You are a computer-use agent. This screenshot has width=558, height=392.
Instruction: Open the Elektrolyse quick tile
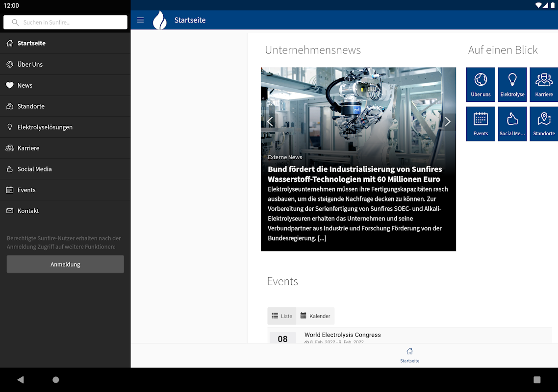[512, 85]
